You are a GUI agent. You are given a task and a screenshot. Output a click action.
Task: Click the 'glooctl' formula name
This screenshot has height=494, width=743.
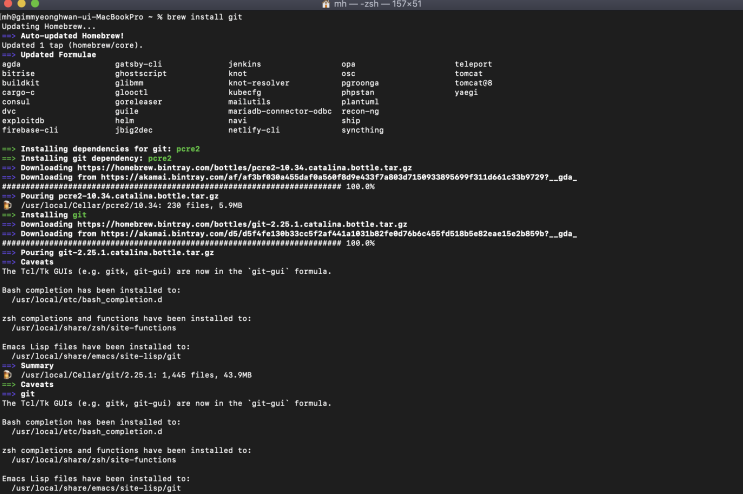tap(131, 92)
